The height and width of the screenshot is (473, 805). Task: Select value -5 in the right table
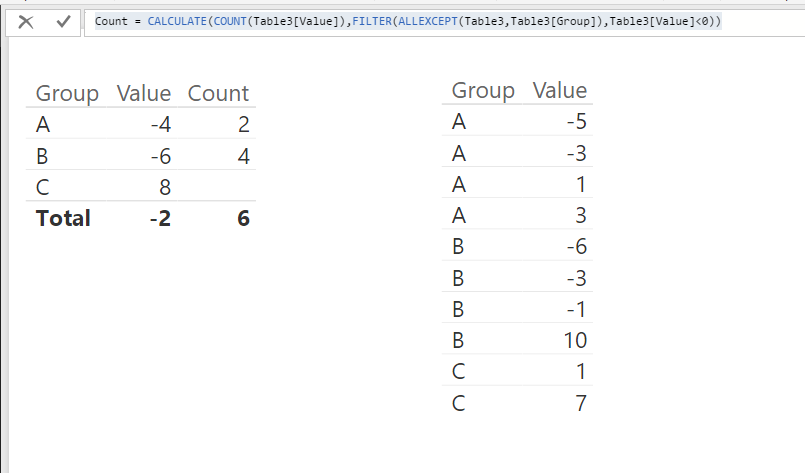[x=577, y=122]
